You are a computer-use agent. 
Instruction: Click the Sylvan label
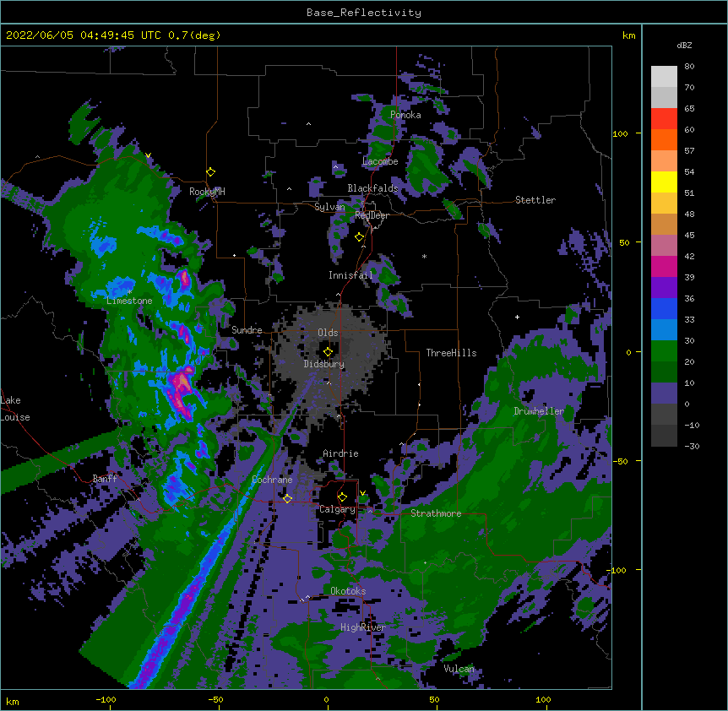point(329,207)
